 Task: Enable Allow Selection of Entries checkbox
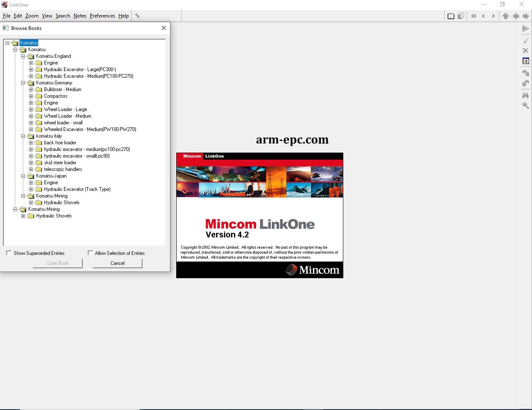pyautogui.click(x=90, y=253)
